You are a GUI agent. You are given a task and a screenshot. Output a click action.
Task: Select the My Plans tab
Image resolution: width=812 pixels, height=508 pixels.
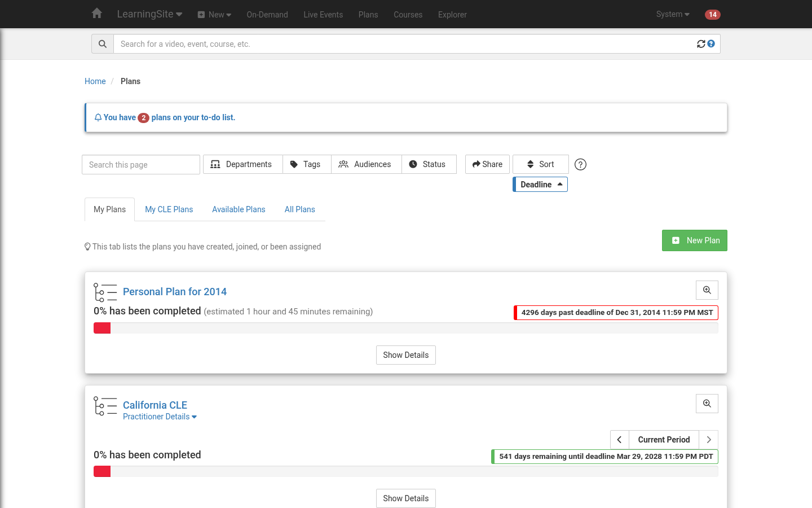110,209
